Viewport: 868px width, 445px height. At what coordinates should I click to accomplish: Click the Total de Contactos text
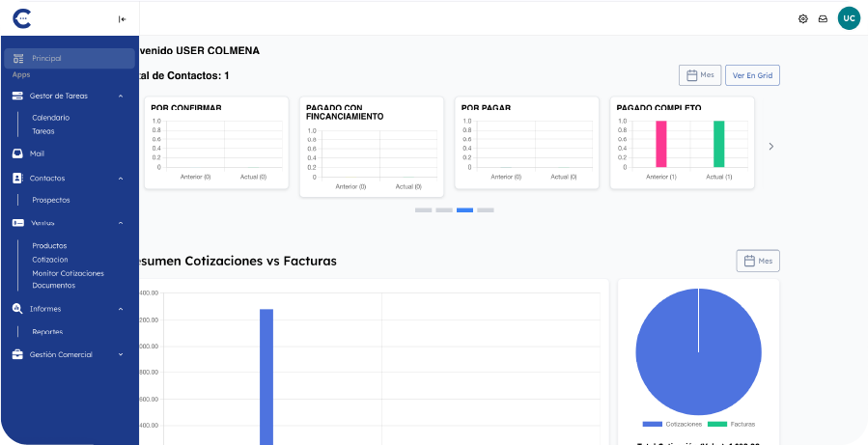coord(184,76)
